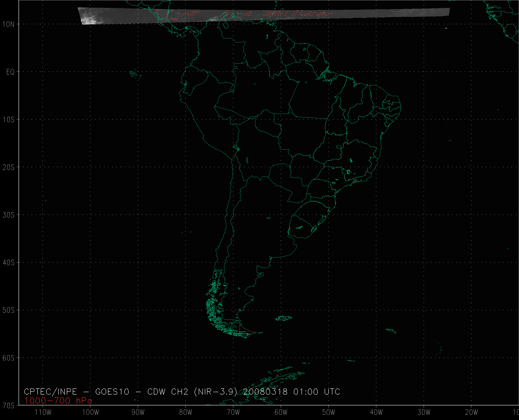Click the 90W longitude axis label

138,412
